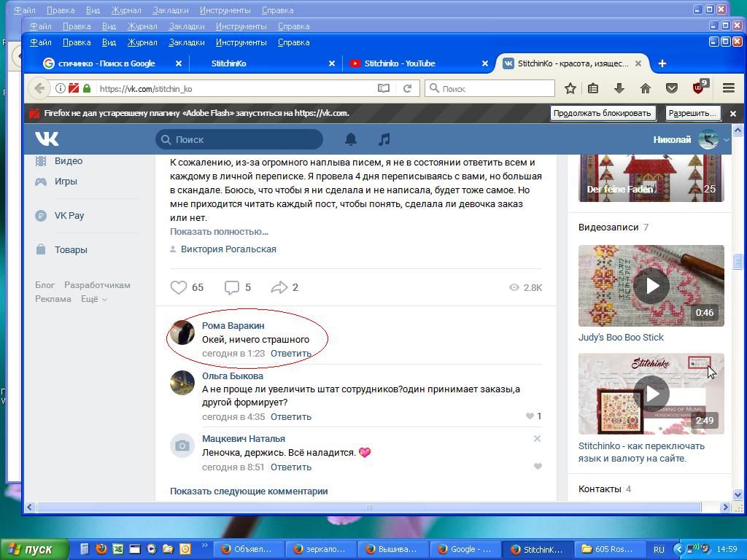Expand the Ещё sidebar menu
Image resolution: width=747 pixels, height=560 pixels.
tap(93, 299)
